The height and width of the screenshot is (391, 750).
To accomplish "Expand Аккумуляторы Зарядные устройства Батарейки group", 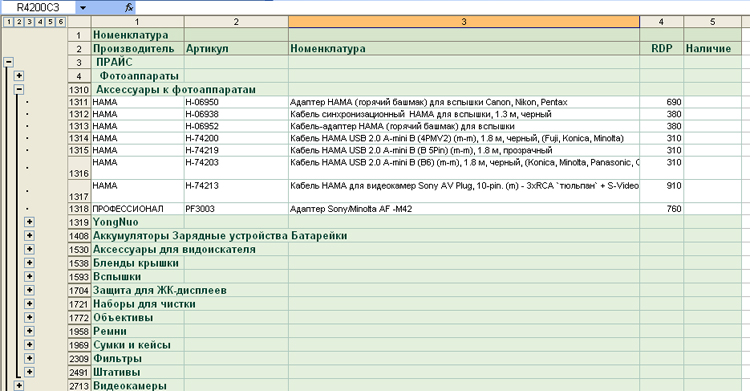I will 29,235.
